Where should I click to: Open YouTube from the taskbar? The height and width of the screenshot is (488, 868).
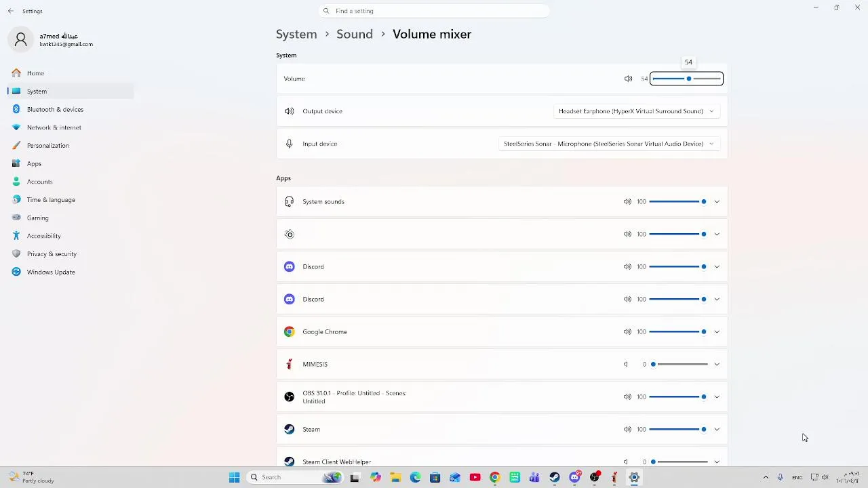point(475,477)
